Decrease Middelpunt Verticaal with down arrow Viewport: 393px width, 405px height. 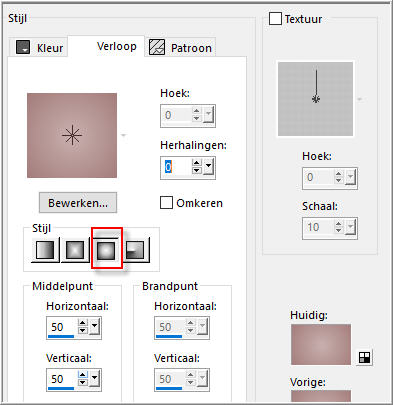coord(83,382)
